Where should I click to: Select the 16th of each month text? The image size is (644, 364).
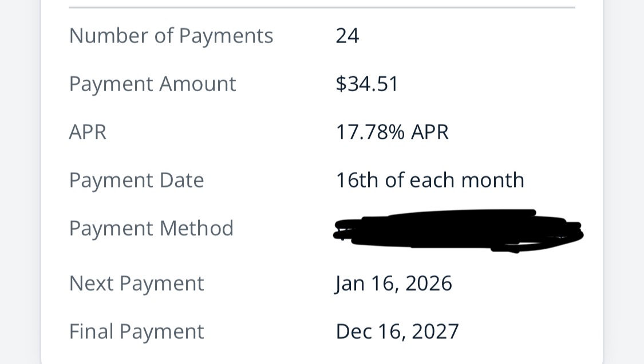429,181
